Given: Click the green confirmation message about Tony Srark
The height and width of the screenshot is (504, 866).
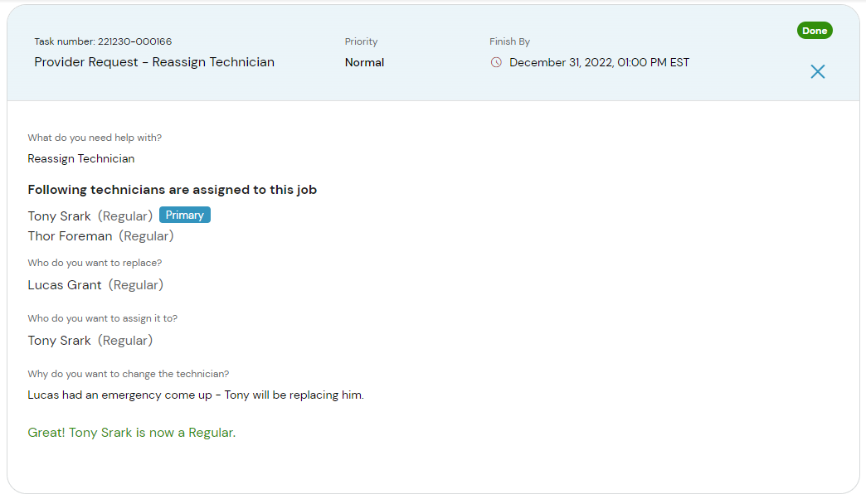Looking at the screenshot, I should click(132, 432).
